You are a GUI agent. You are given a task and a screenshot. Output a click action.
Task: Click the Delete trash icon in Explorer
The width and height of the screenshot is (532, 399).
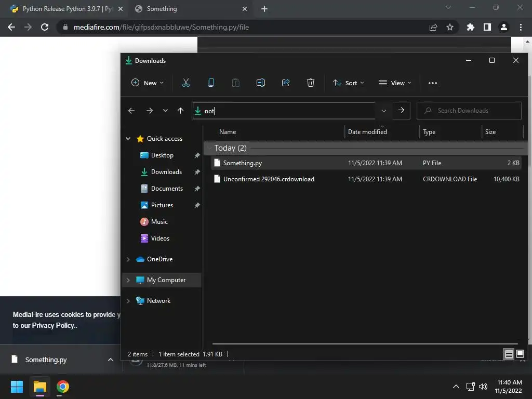(311, 83)
